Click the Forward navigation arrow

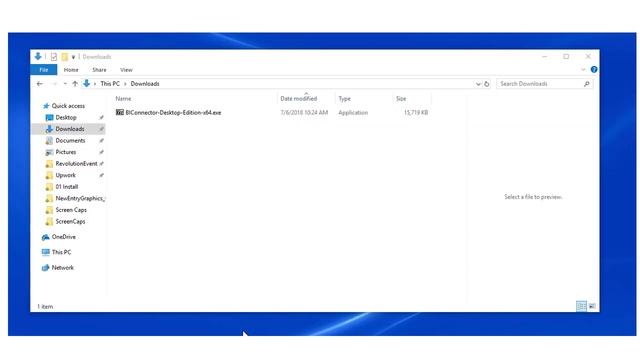54,84
